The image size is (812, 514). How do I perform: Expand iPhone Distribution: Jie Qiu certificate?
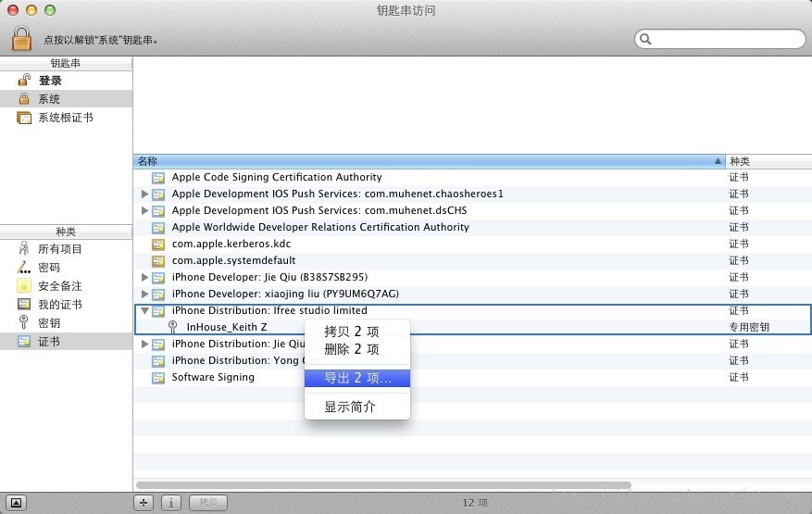pos(144,344)
